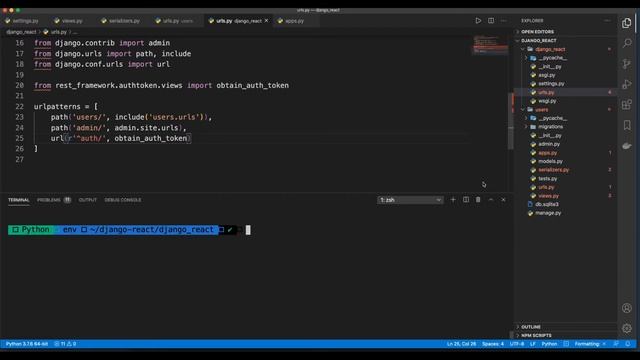The image size is (640, 360).
Task: Expand the NPM Scripts section
Action: point(536,336)
